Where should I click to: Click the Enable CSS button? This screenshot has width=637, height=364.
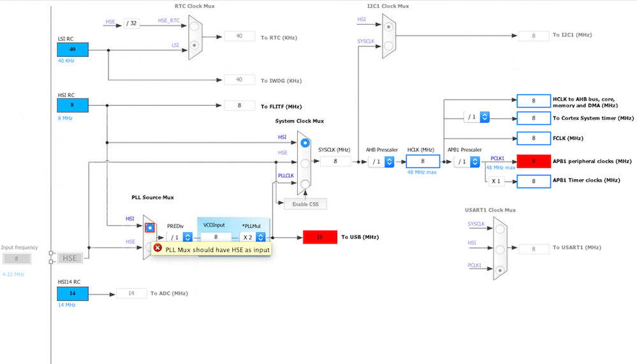pyautogui.click(x=305, y=204)
